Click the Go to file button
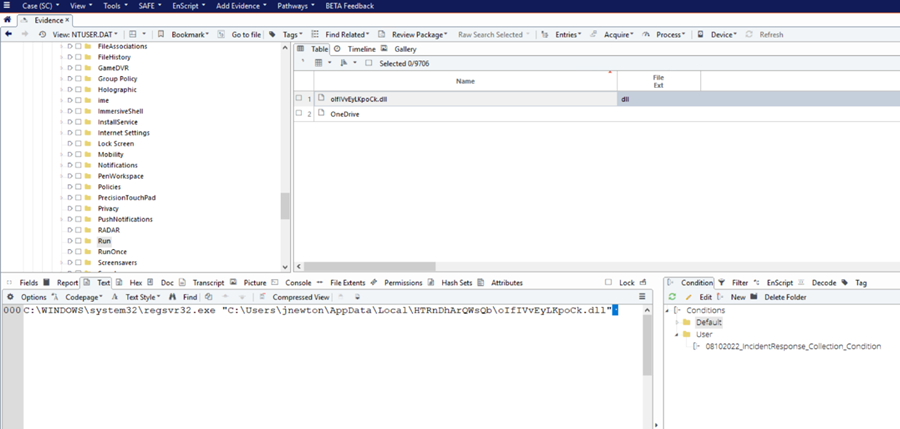900x429 pixels. click(x=246, y=34)
